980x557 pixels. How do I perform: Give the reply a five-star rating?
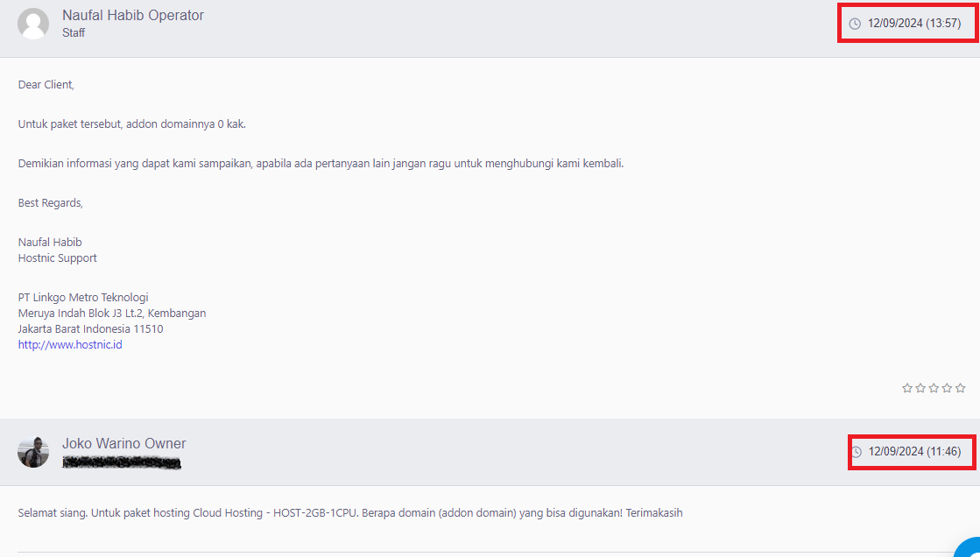960,388
